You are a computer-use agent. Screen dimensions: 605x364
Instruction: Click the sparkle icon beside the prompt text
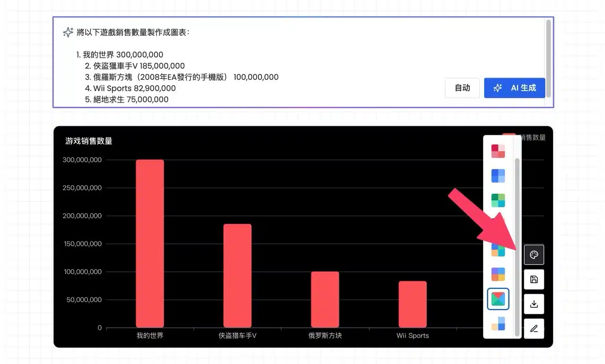pos(68,32)
